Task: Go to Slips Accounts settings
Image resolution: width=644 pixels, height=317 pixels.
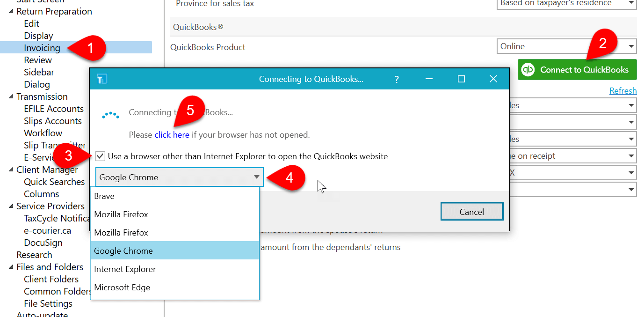Action: click(53, 121)
